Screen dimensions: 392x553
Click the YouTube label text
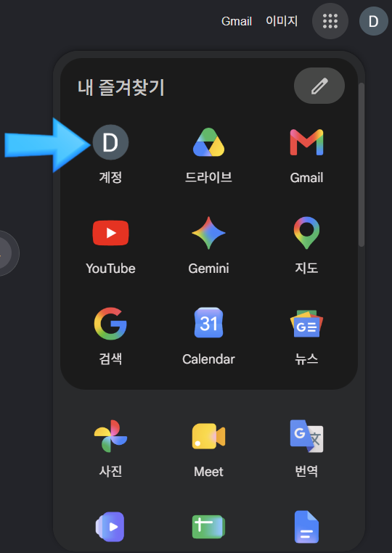click(110, 269)
